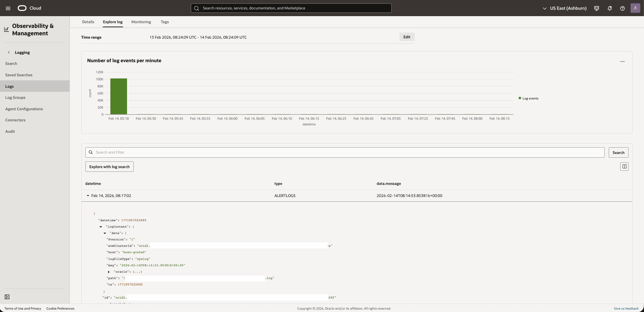Open Agent Configurations in sidebar

coord(24,109)
